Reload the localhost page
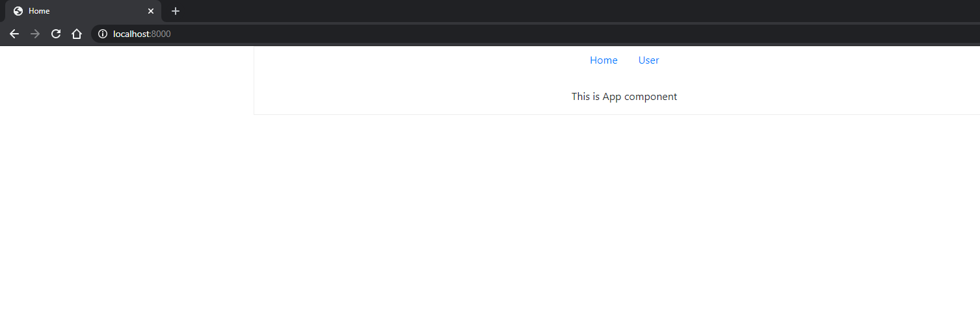 (56, 34)
